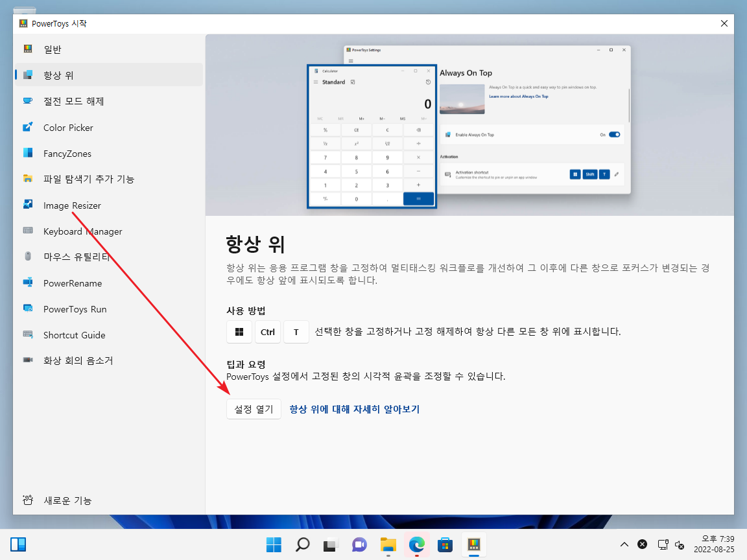Viewport: 747px width, 560px height.
Task: Click the PowerRename icon
Action: click(28, 283)
